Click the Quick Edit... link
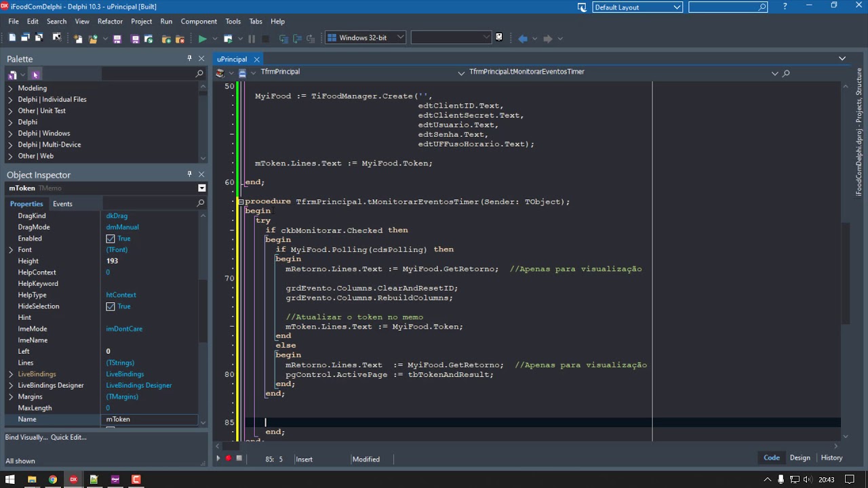The width and height of the screenshot is (868, 488). 68,437
